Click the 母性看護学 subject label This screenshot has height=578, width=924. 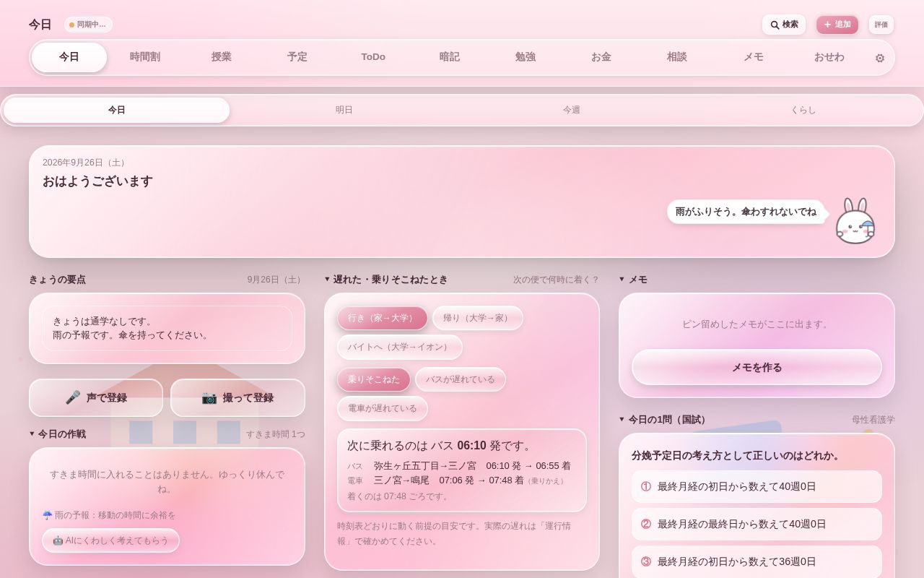click(873, 420)
